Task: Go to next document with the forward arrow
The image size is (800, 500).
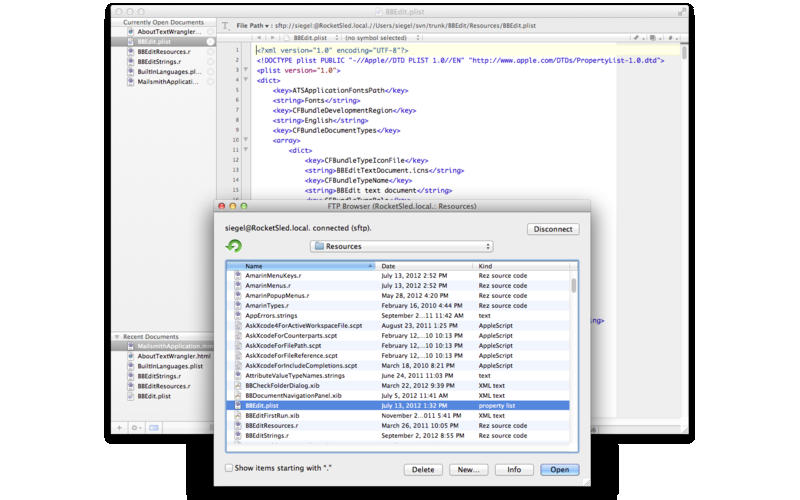Action: click(272, 38)
